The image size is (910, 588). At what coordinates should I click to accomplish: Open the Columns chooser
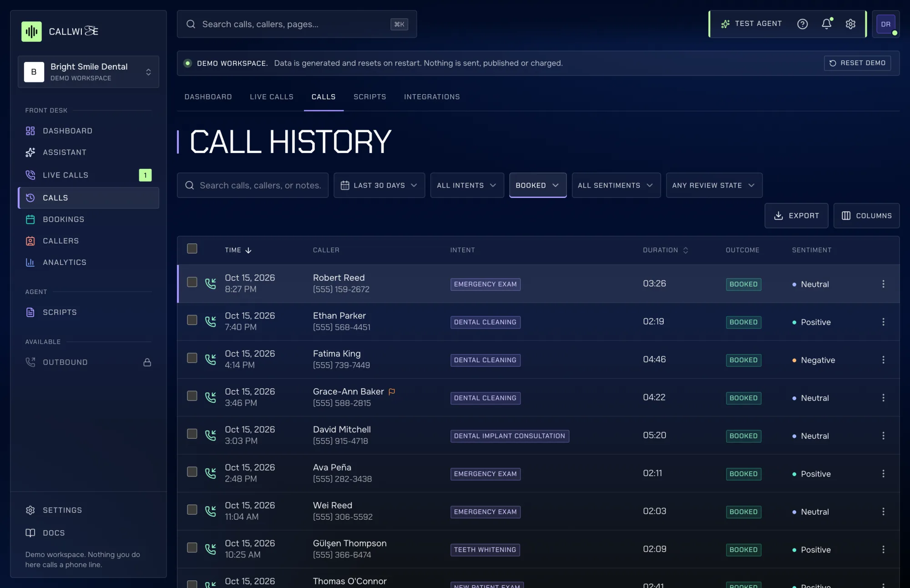point(866,216)
